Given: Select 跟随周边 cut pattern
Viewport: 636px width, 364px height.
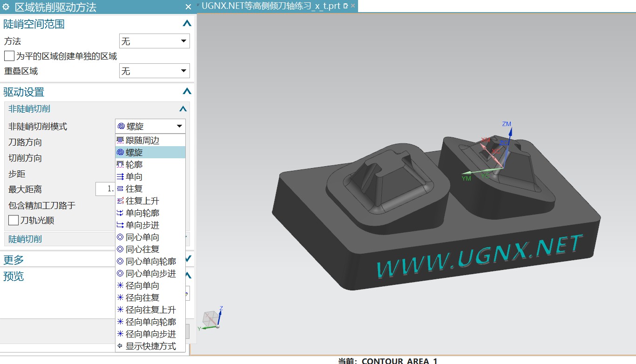Looking at the screenshot, I should [x=150, y=140].
